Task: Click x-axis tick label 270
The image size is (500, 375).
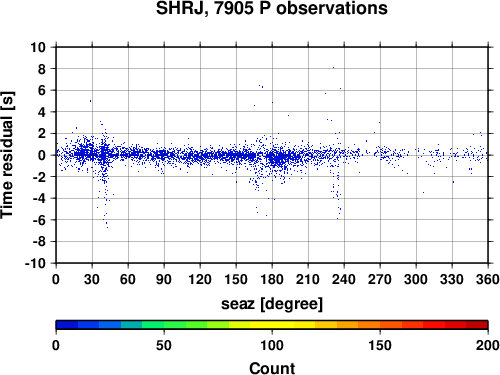Action: pyautogui.click(x=380, y=279)
